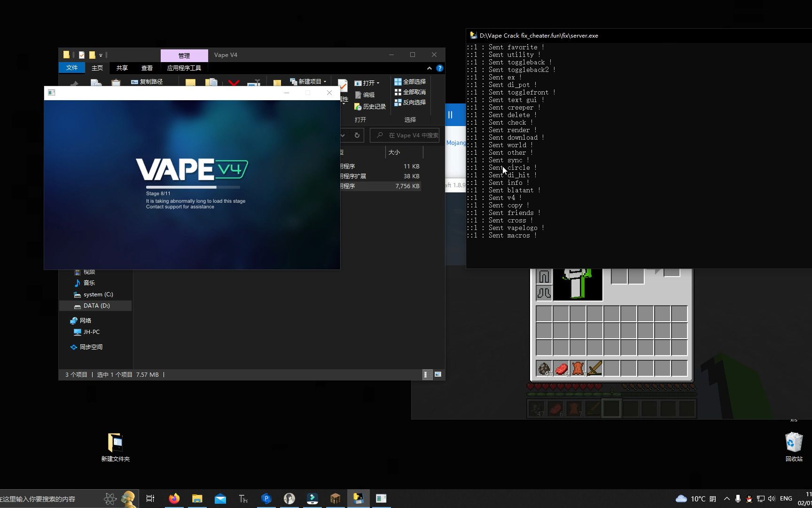
Task: Switch to the 查看 ribbon tab
Action: (x=147, y=68)
